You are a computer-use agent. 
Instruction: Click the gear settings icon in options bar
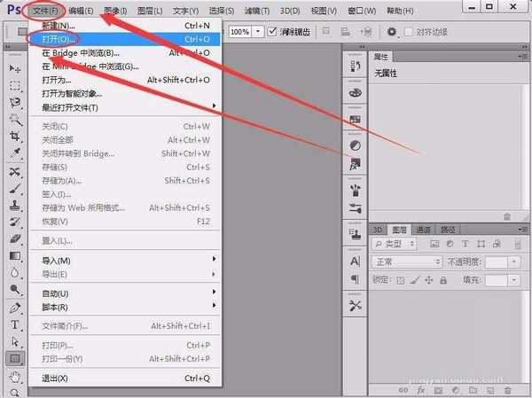[x=393, y=32]
